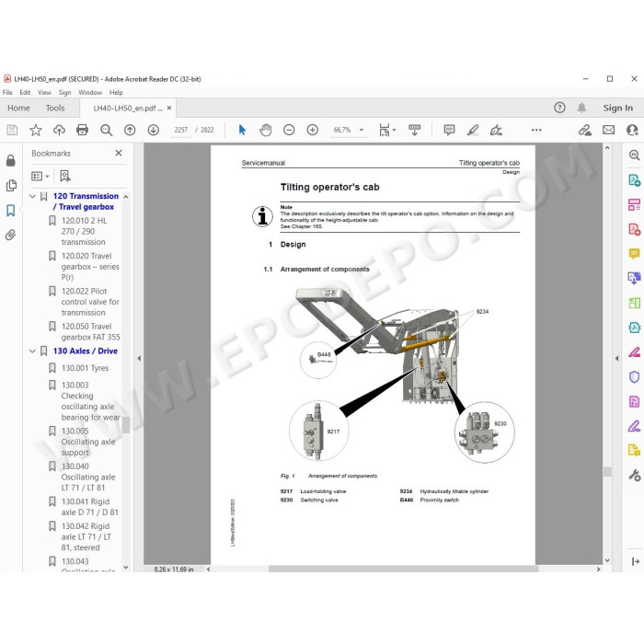644x644 pixels.
Task: Click the document vertical scrollbar thumb
Action: [x=607, y=471]
